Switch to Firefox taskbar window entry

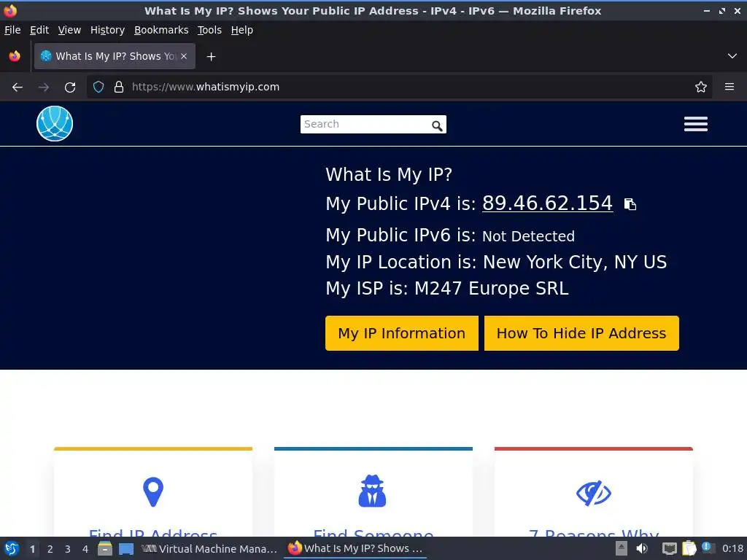[355, 548]
